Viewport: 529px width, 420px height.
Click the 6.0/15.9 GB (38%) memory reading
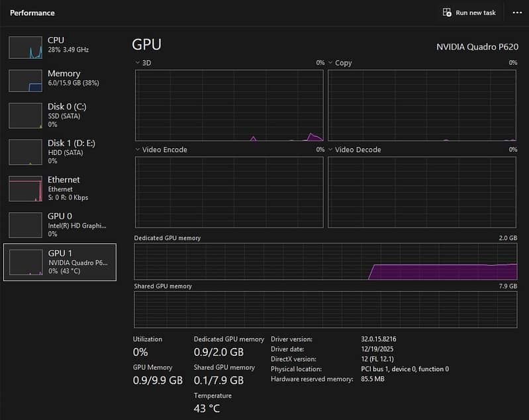pyautogui.click(x=73, y=83)
